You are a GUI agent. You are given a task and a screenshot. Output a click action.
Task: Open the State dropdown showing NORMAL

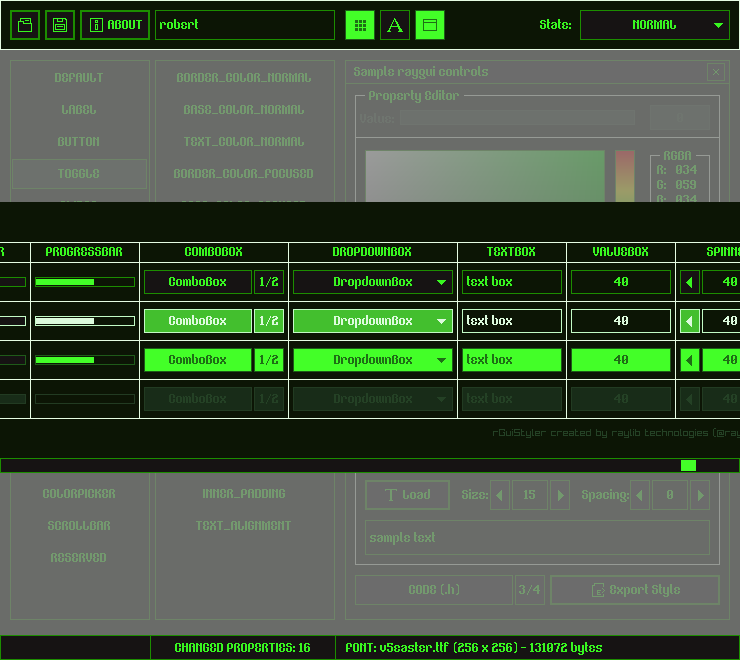click(x=655, y=25)
